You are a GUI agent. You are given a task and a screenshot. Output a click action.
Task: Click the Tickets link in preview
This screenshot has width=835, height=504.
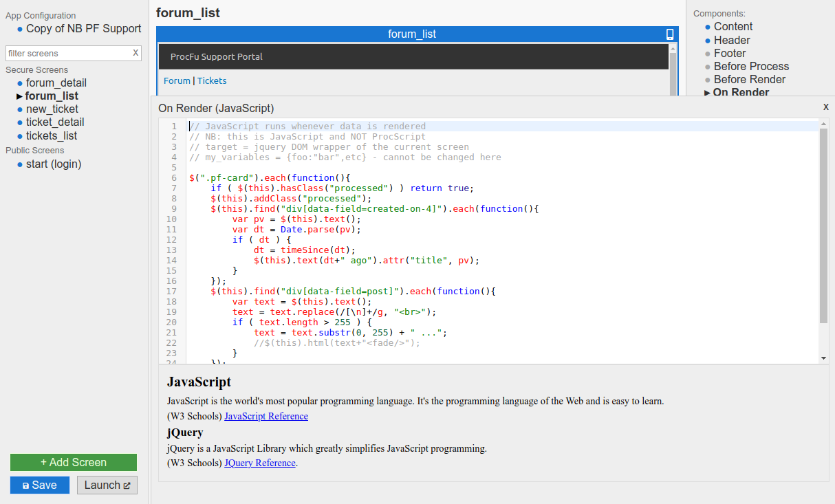tap(212, 81)
